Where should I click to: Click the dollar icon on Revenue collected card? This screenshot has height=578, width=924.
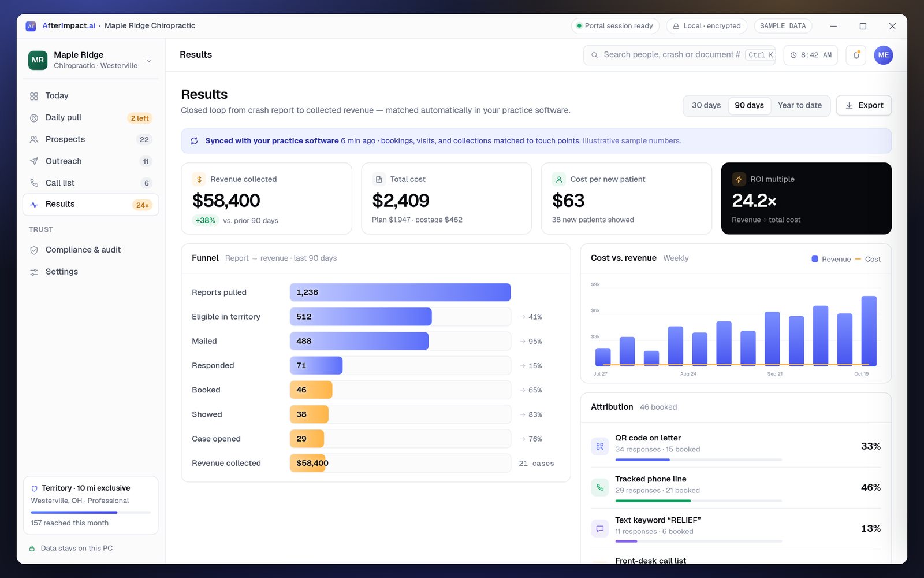pos(199,179)
